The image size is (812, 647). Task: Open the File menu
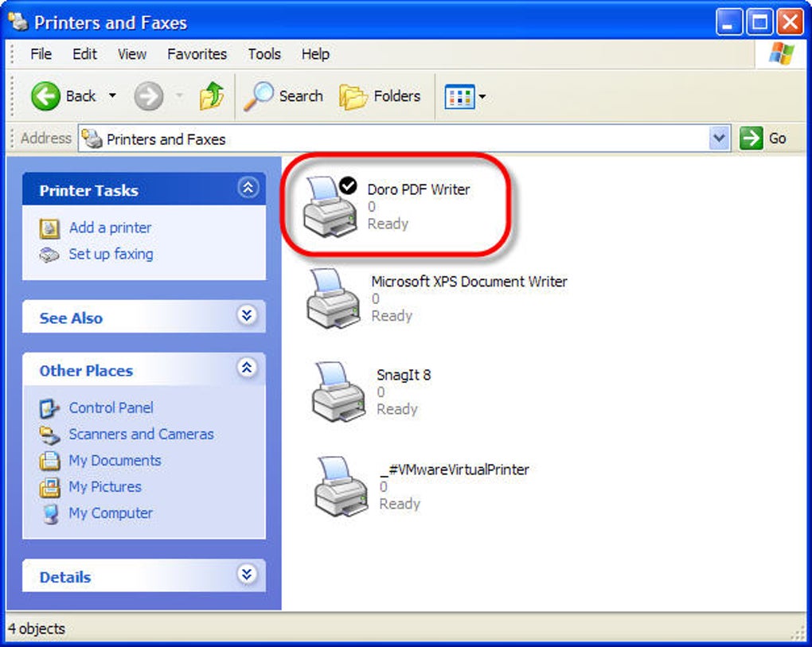pyautogui.click(x=41, y=54)
